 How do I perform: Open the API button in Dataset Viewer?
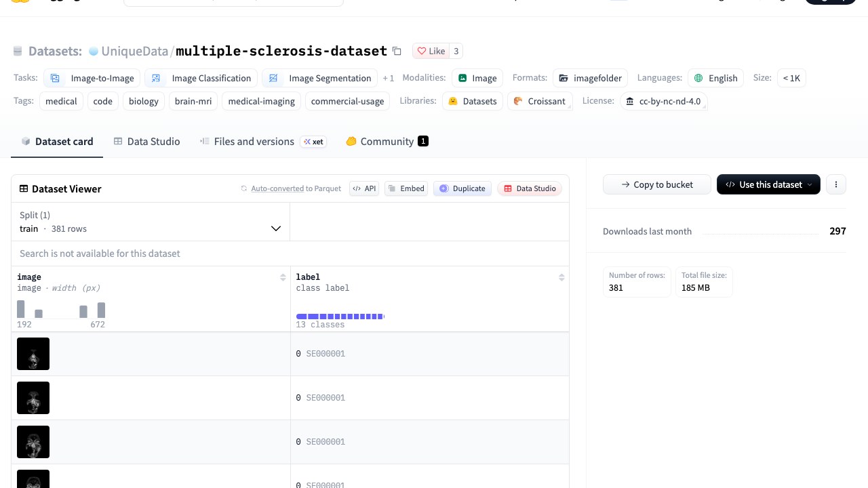[365, 188]
